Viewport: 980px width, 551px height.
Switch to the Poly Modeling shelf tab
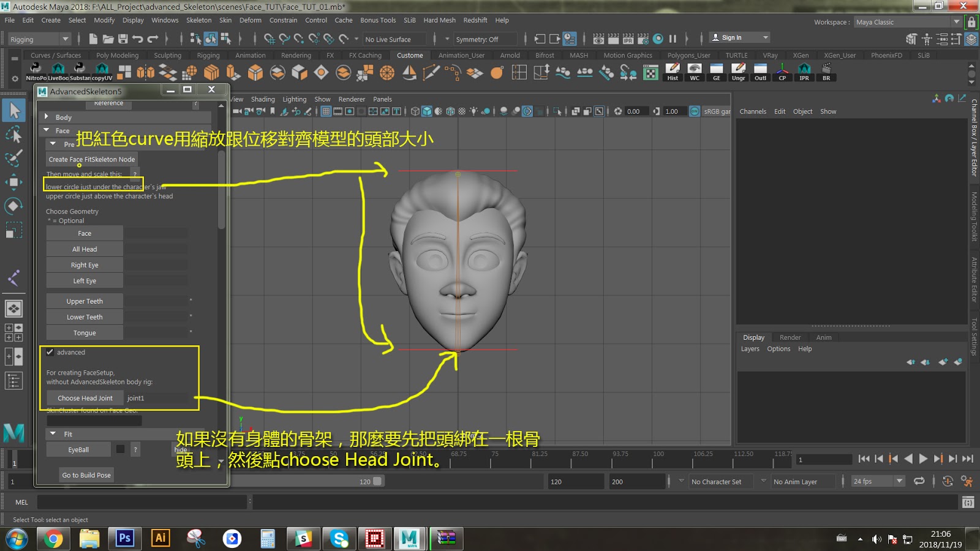point(118,54)
